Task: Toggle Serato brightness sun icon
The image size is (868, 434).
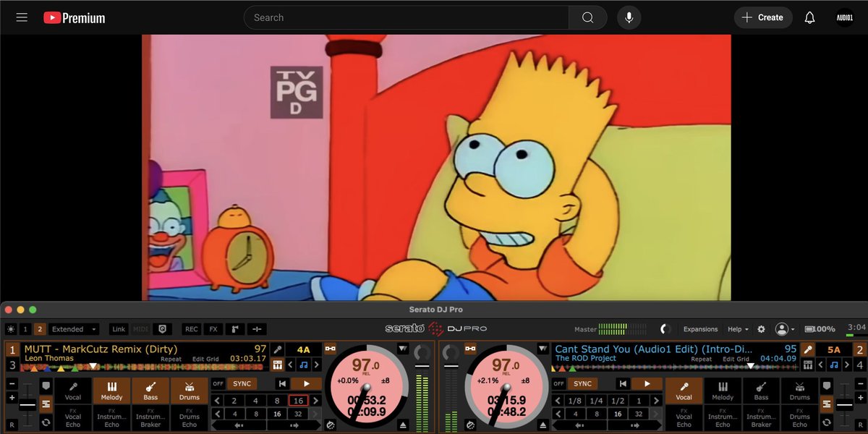Action: click(11, 329)
